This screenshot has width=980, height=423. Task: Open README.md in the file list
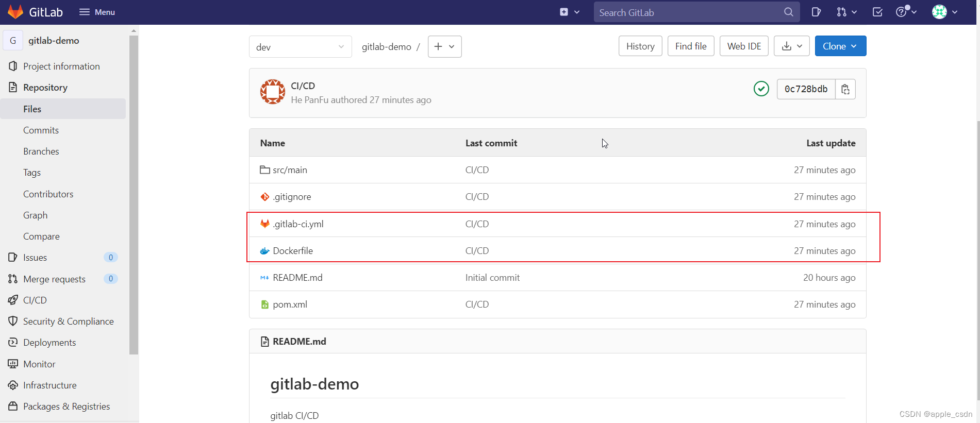(x=297, y=278)
